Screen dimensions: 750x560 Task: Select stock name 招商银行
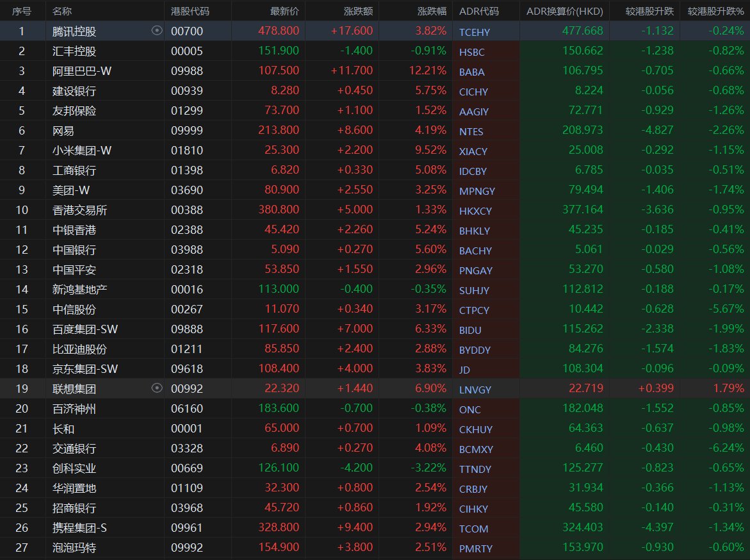pos(74,508)
